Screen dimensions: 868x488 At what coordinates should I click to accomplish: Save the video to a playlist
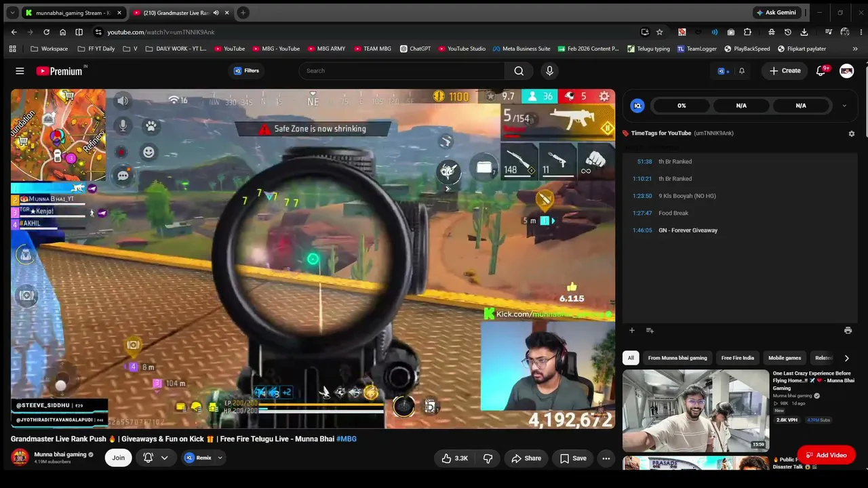[573, 458]
